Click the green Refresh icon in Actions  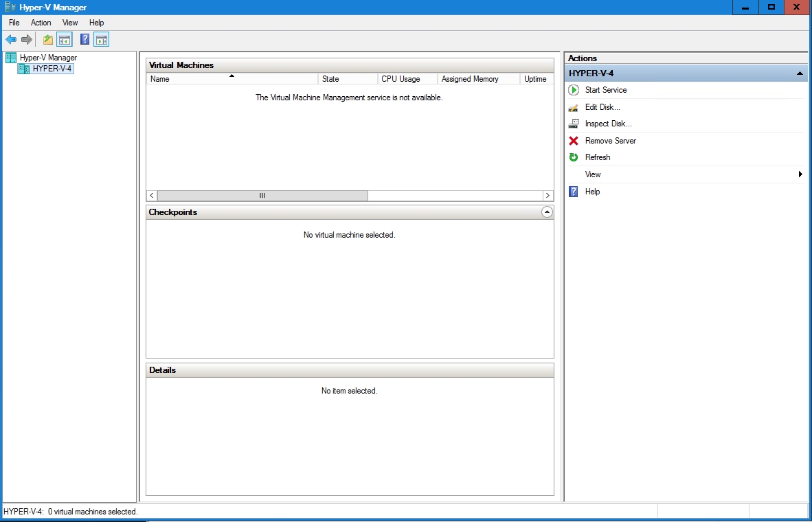tap(573, 157)
